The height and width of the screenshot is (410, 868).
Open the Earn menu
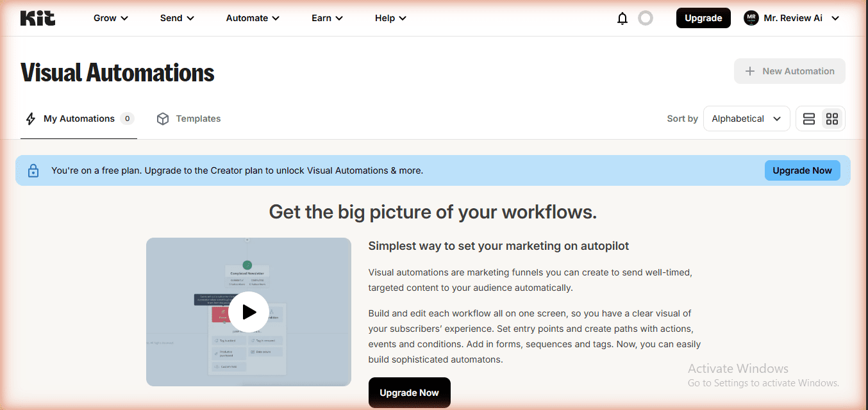click(x=327, y=18)
